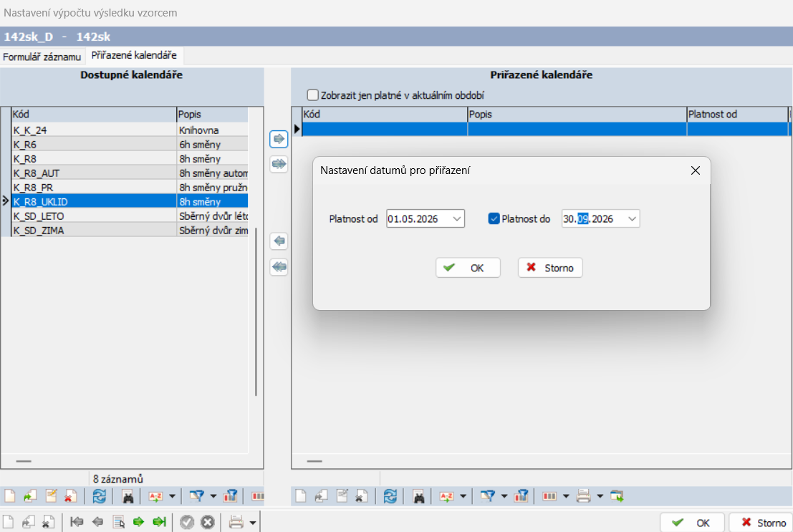793x532 pixels.
Task: Open binoculars search in Přiřazené kalendáře toolbar
Action: [419, 496]
